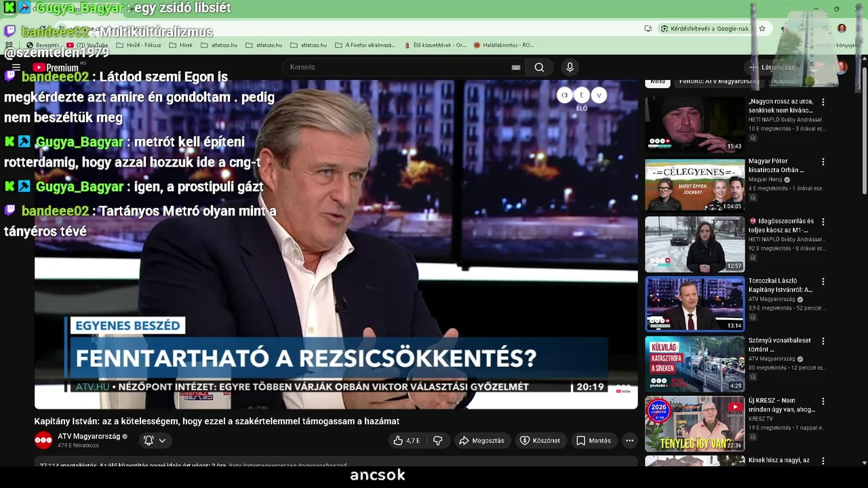Open the 'Halállabirintus - RO...' bookmark
868x488 pixels.
click(504, 45)
